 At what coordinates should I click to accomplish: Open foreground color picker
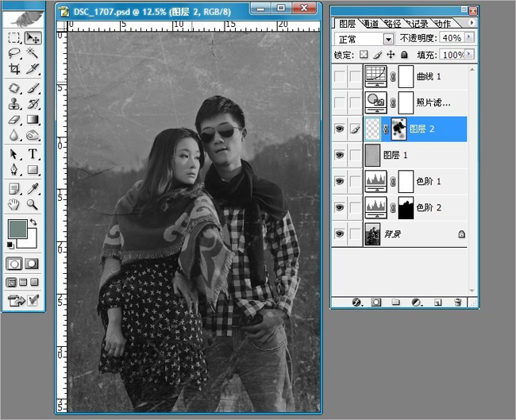(x=17, y=229)
